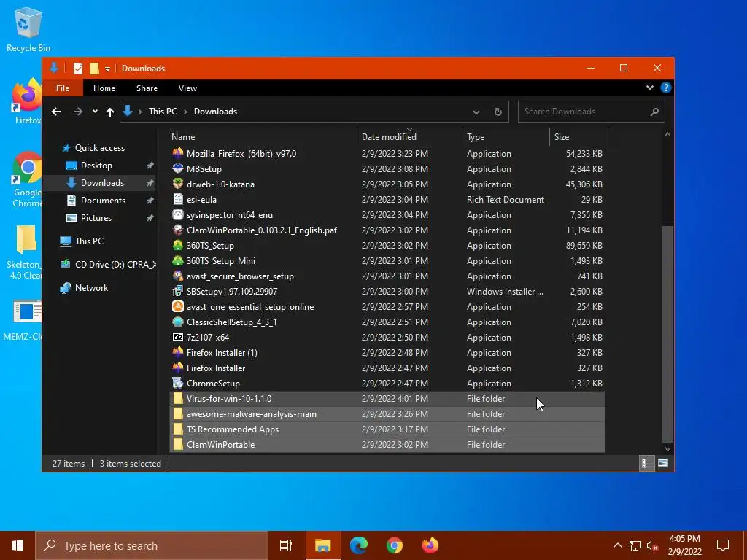747x560 pixels.
Task: Open Explorer help question mark icon
Action: pyautogui.click(x=665, y=87)
